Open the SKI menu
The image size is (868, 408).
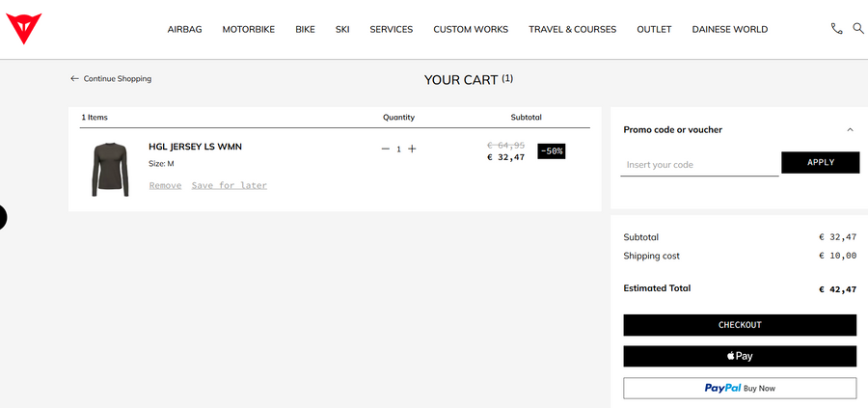(342, 29)
